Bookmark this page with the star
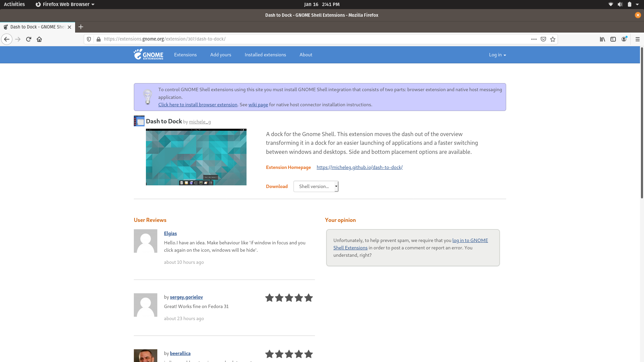This screenshot has height=362, width=644. (553, 39)
